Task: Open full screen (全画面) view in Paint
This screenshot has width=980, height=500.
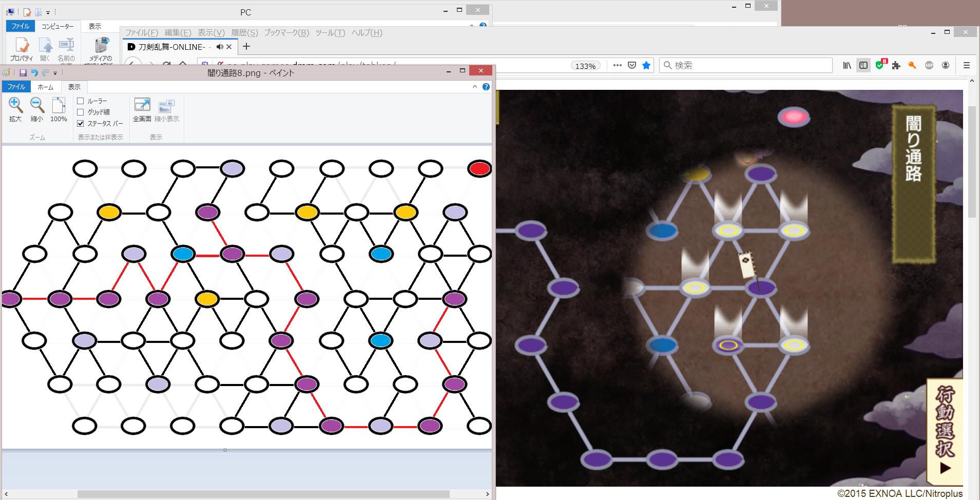Action: coord(142,105)
